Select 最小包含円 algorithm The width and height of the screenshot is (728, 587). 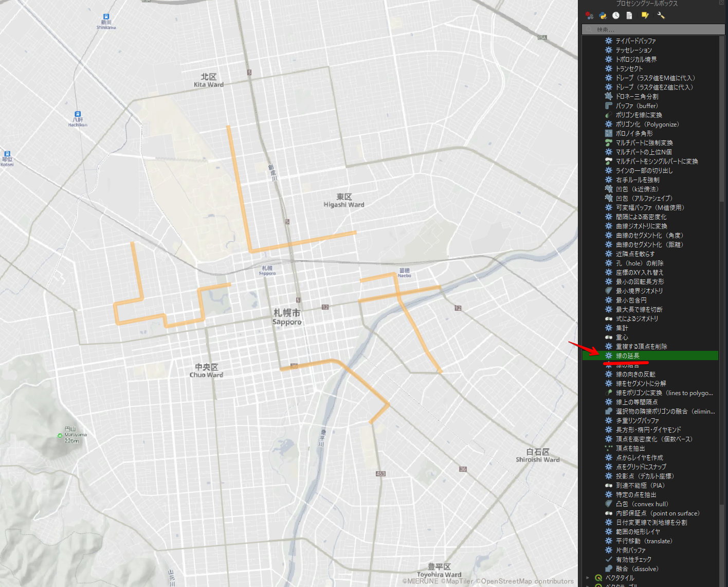[x=631, y=300]
